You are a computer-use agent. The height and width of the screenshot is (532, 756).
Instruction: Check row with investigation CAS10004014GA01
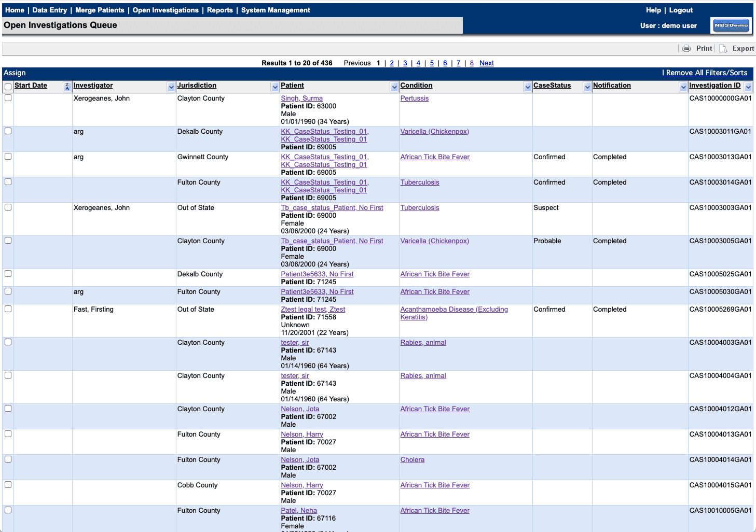click(8, 459)
